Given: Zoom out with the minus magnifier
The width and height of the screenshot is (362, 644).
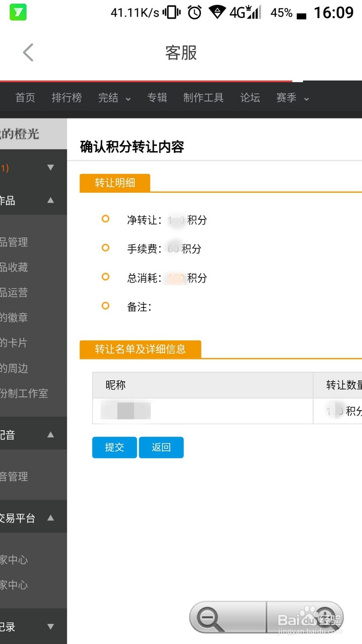Looking at the screenshot, I should 228,617.
